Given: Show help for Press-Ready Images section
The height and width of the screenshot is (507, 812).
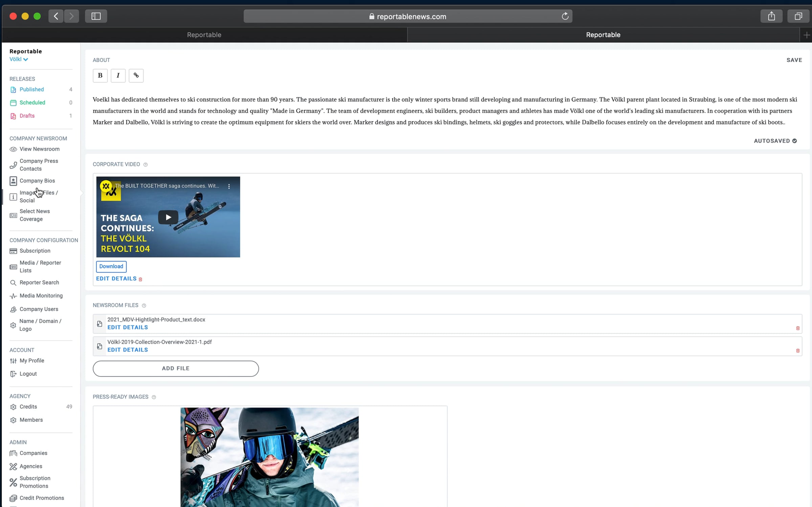Looking at the screenshot, I should pyautogui.click(x=154, y=397).
